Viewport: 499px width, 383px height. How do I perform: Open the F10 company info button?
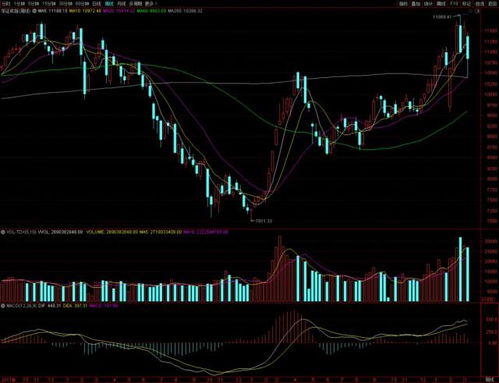454,4
